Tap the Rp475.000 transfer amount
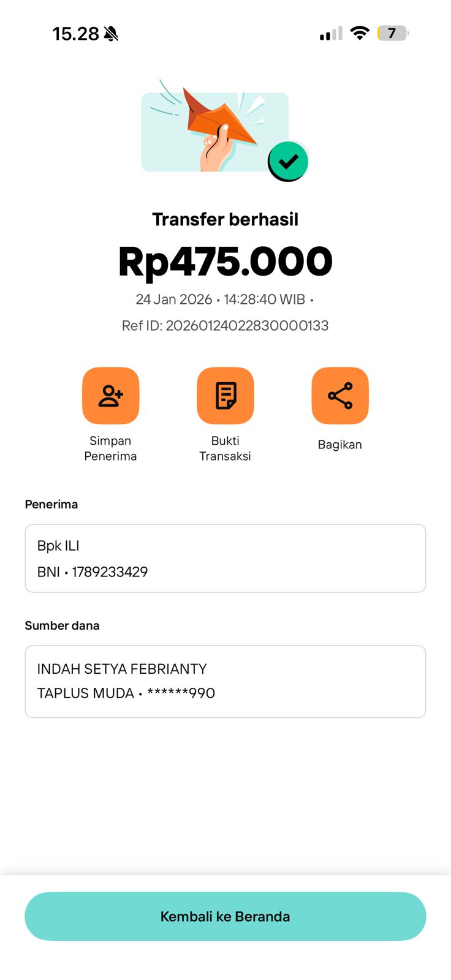The width and height of the screenshot is (451, 980). tap(225, 262)
